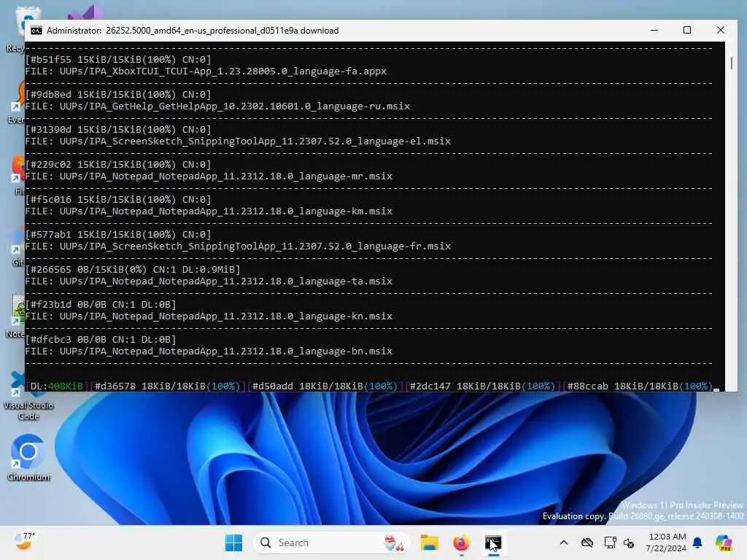The height and width of the screenshot is (560, 747).
Task: Open the Windows Start menu
Action: (x=233, y=542)
